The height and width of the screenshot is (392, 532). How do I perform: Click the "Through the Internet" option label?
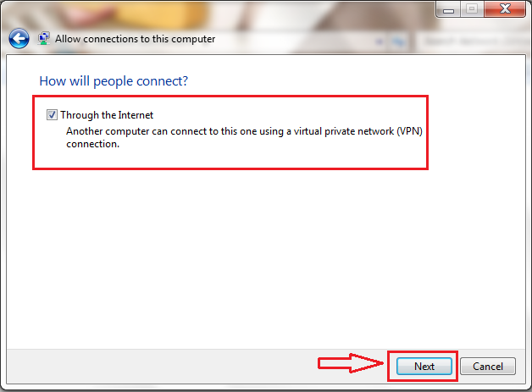pyautogui.click(x=107, y=115)
